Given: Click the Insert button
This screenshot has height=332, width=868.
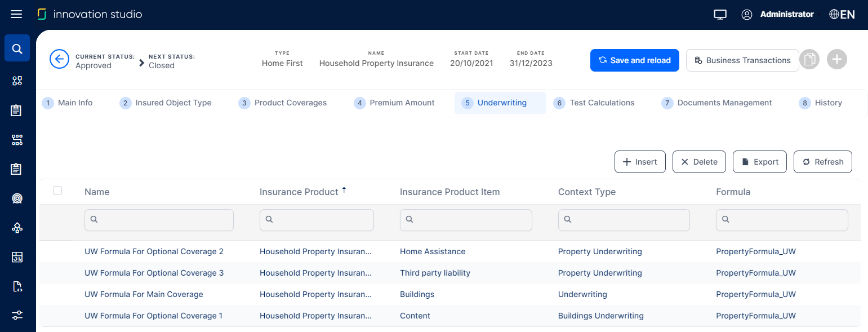Looking at the screenshot, I should click(x=640, y=162).
